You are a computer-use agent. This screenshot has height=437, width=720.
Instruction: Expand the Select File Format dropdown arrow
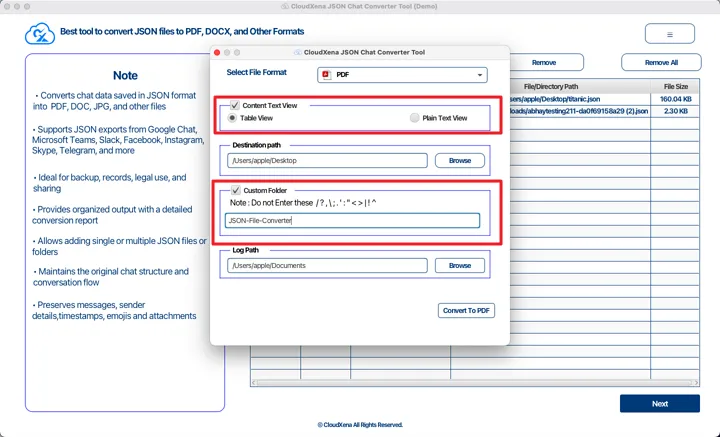pyautogui.click(x=479, y=75)
